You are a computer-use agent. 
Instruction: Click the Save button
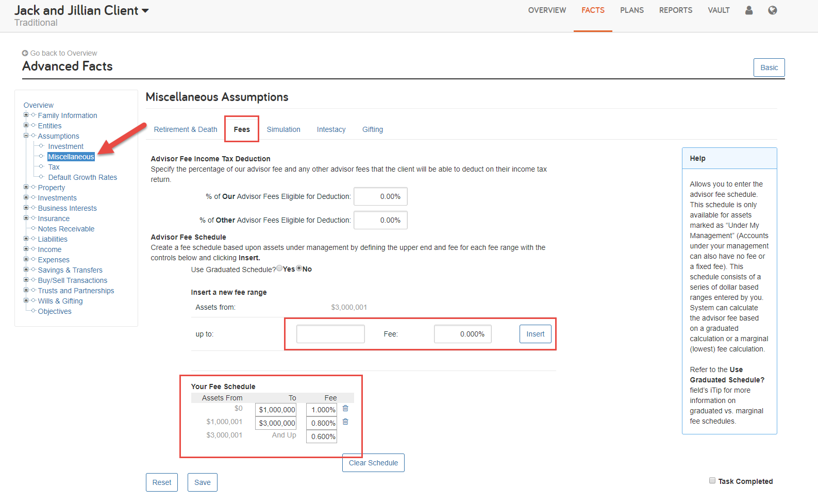click(x=203, y=482)
